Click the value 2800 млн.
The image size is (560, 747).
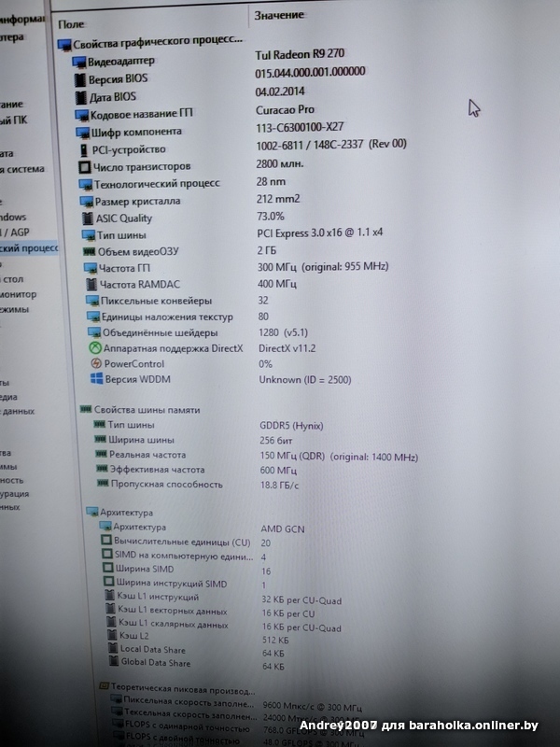pos(279,164)
